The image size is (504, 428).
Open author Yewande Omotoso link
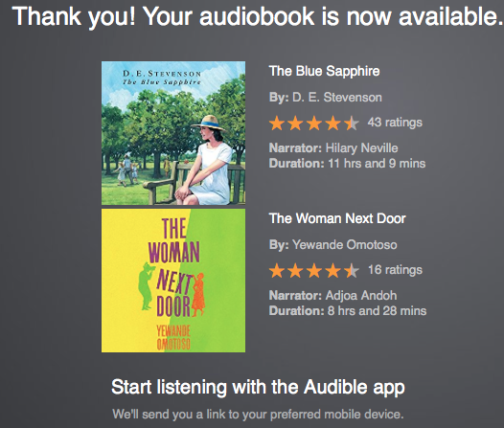(345, 245)
